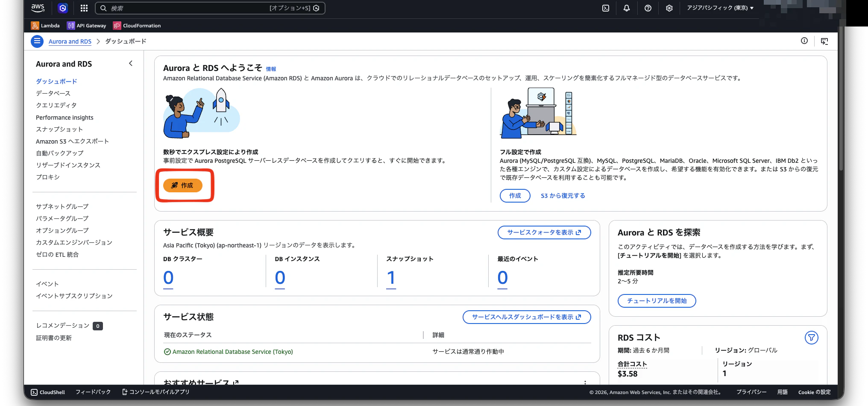Click the S3 から復元する link
Image resolution: width=868 pixels, height=406 pixels.
(563, 196)
